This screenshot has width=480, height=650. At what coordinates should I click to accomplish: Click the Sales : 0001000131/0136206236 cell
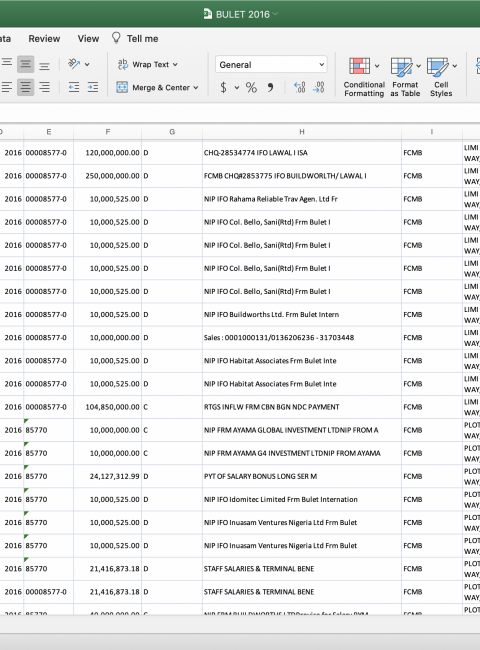(x=302, y=338)
